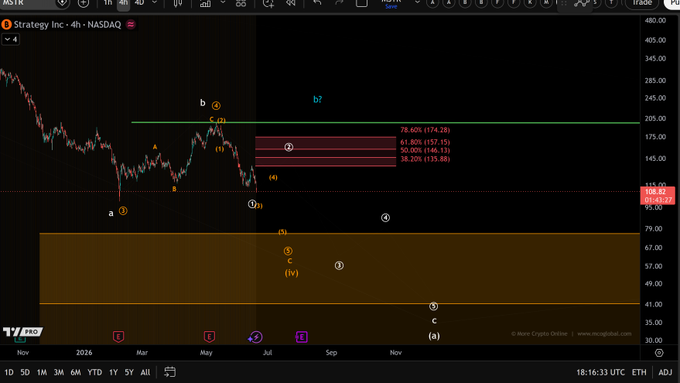
Task: Click 2026 on the time axis
Action: click(84, 352)
